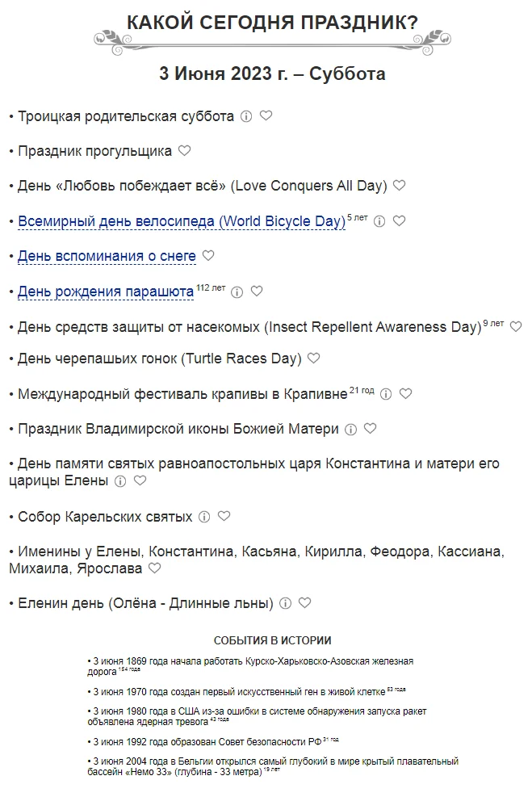Show info for World Bicycle Day
Viewport: 532px width, 801px height.
(x=379, y=221)
